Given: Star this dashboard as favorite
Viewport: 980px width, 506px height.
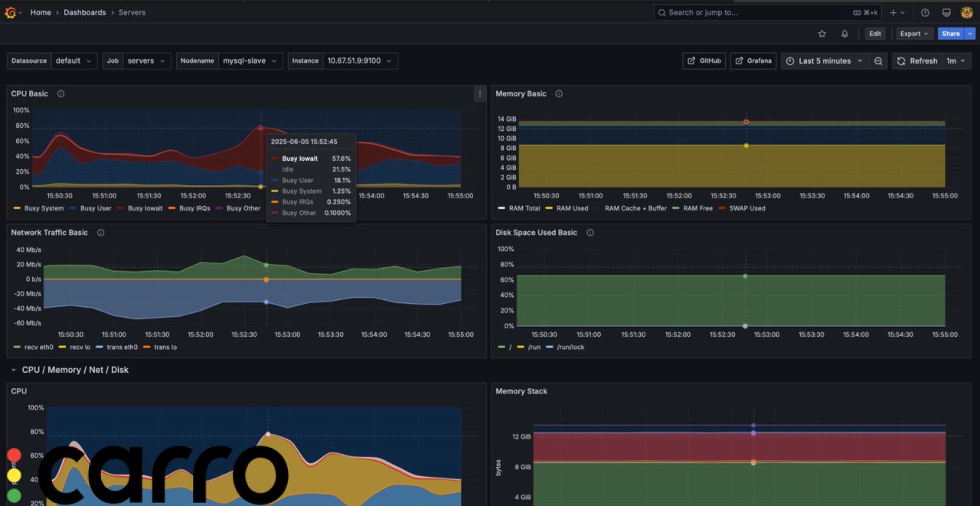Looking at the screenshot, I should (822, 34).
